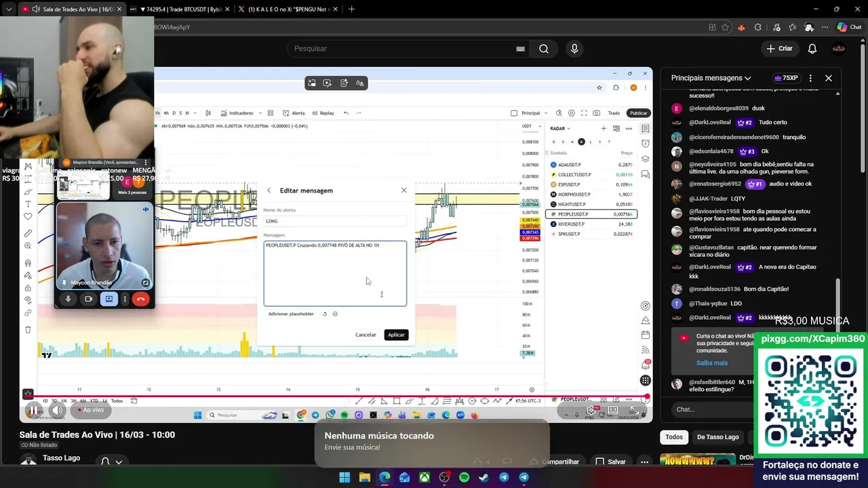Viewport: 868px width, 488px height.
Task: Select SPKUSDT.P in the watchlist
Action: [x=591, y=234]
